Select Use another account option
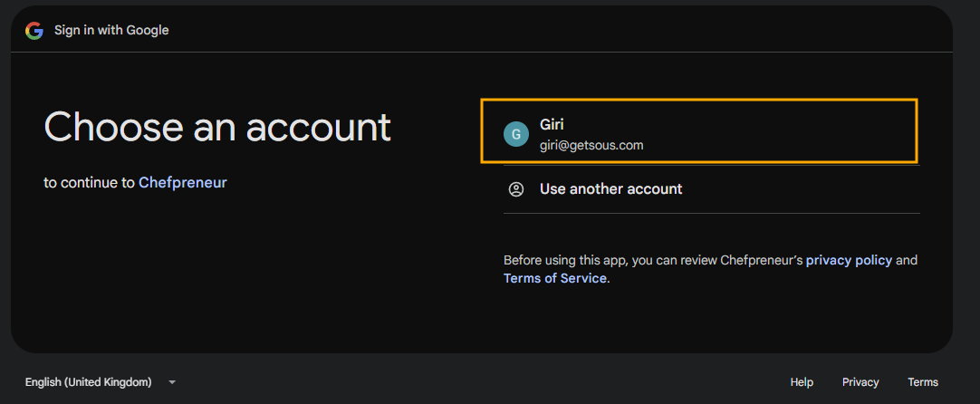This screenshot has width=980, height=404. pos(711,189)
